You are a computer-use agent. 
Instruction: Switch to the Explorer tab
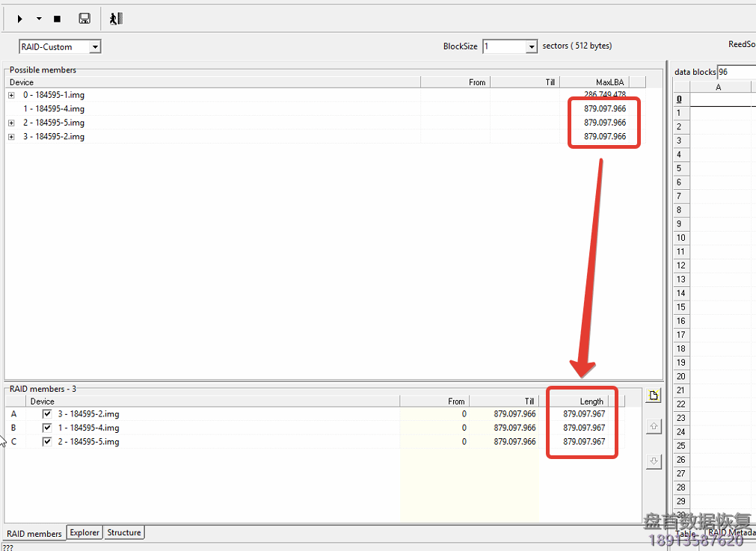[x=84, y=532]
